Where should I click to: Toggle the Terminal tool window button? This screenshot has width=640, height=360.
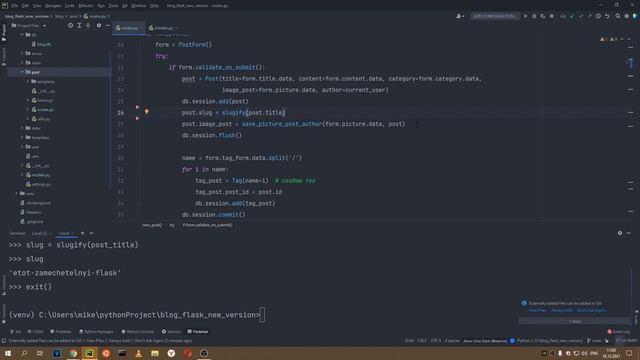coord(198,332)
